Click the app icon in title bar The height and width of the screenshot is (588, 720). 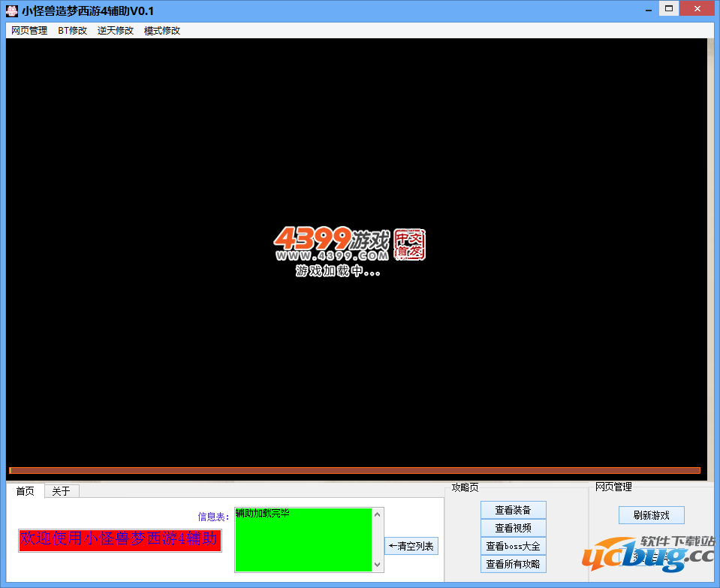[11, 11]
